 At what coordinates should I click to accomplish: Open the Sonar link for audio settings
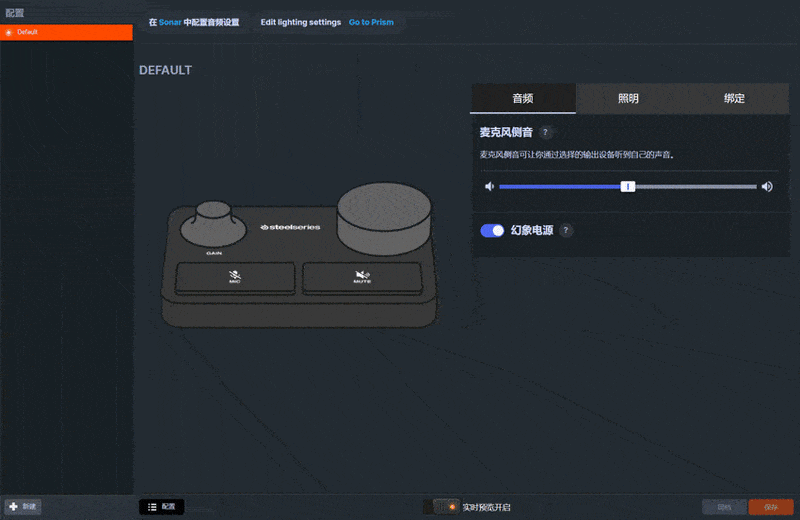pos(170,22)
